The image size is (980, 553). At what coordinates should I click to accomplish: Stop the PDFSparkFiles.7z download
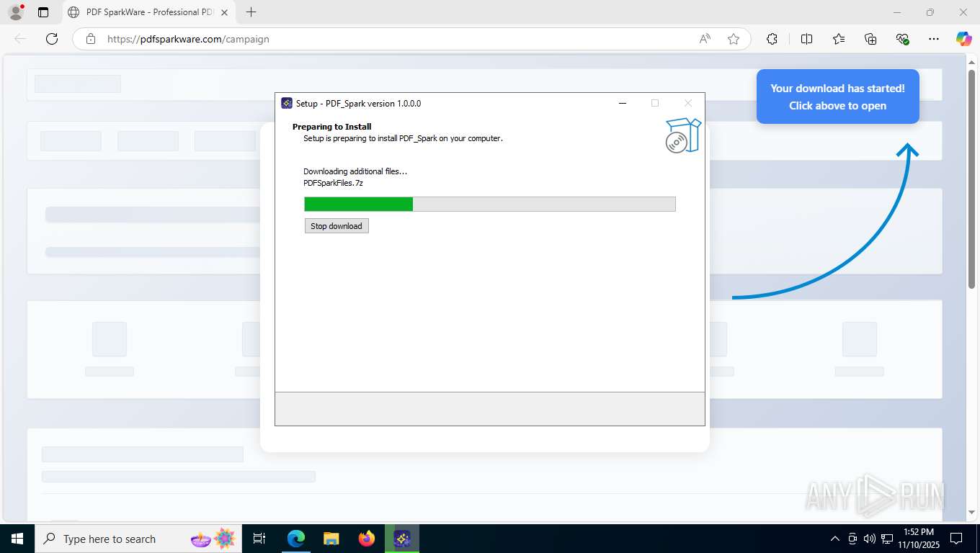pyautogui.click(x=337, y=226)
